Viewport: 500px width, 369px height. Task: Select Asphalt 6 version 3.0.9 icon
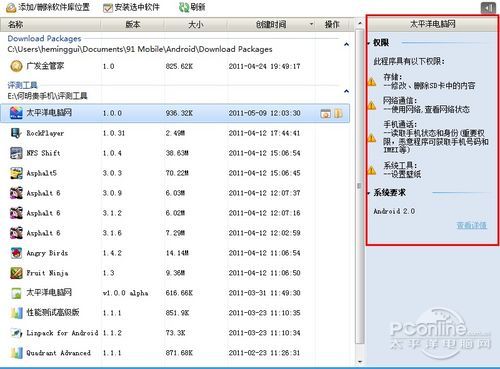click(x=16, y=193)
